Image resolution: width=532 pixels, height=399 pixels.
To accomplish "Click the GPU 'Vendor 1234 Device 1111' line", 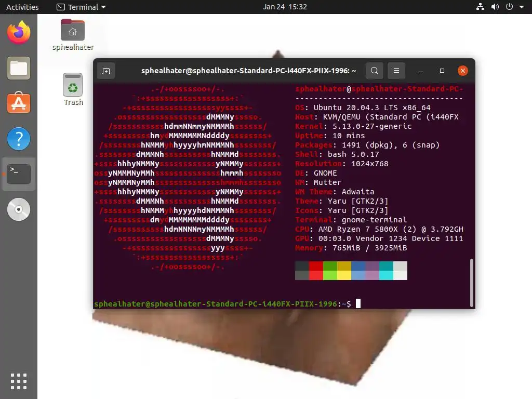I will tap(379, 238).
